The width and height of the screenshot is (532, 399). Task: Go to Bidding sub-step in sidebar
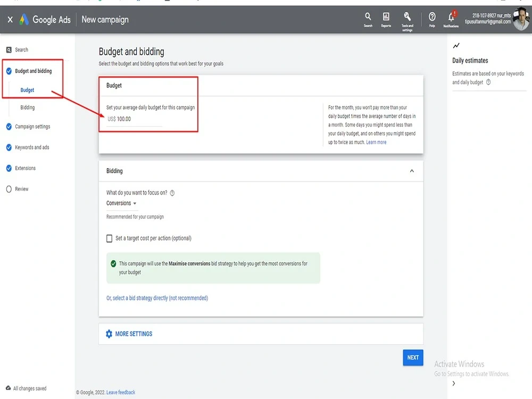coord(28,107)
